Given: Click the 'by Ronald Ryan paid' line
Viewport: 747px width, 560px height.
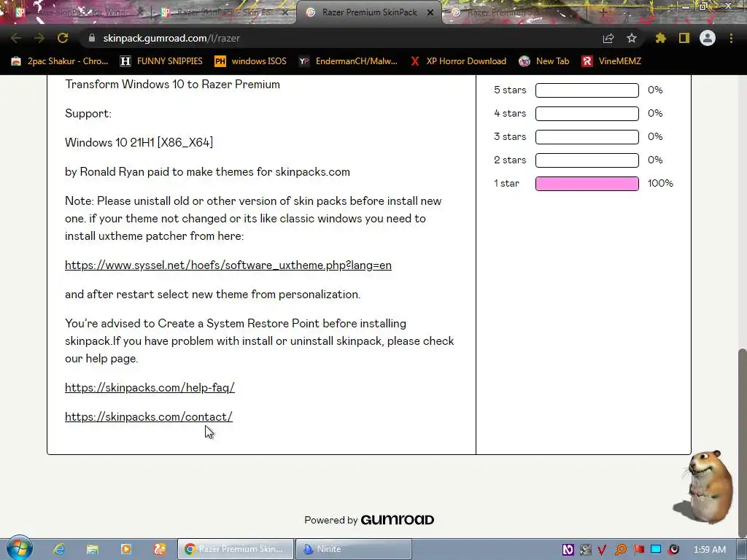Looking at the screenshot, I should click(207, 172).
